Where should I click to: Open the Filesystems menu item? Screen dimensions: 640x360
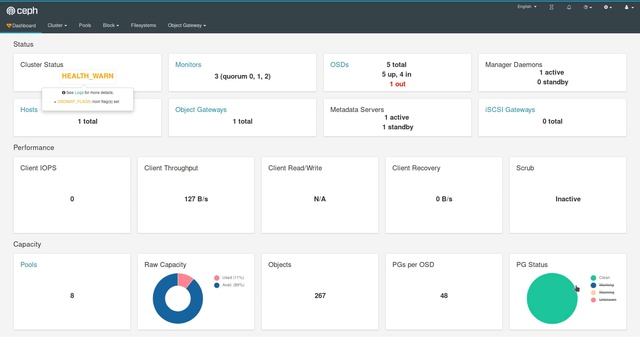[143, 25]
